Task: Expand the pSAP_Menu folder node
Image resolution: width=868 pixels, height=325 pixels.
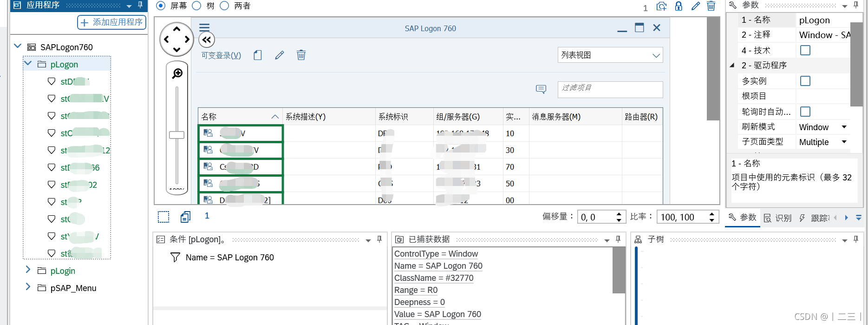Action: [28, 287]
